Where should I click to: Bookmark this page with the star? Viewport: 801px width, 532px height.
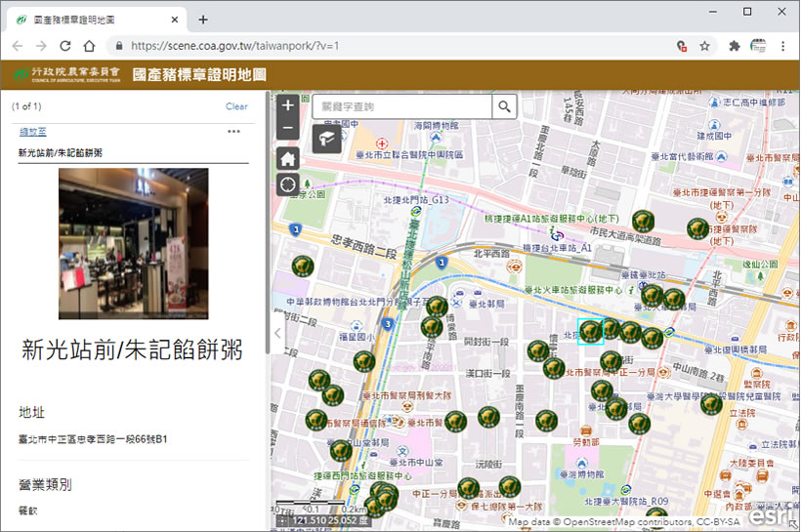(704, 46)
